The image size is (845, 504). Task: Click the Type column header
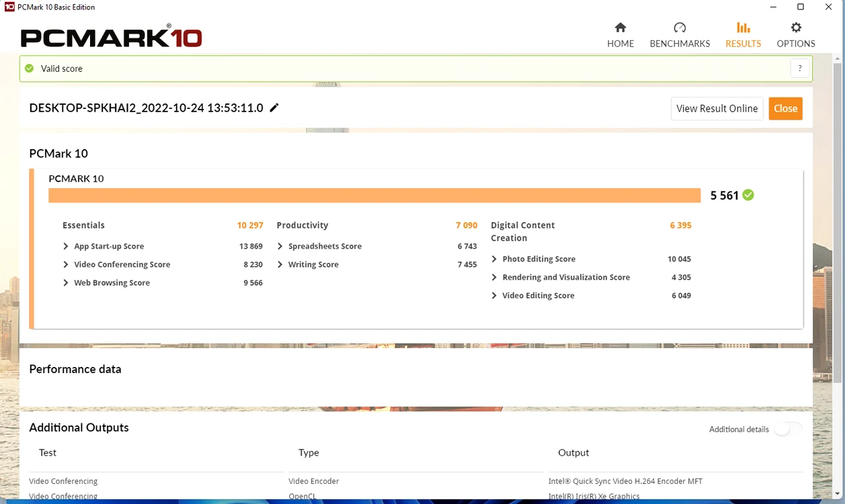pyautogui.click(x=309, y=452)
